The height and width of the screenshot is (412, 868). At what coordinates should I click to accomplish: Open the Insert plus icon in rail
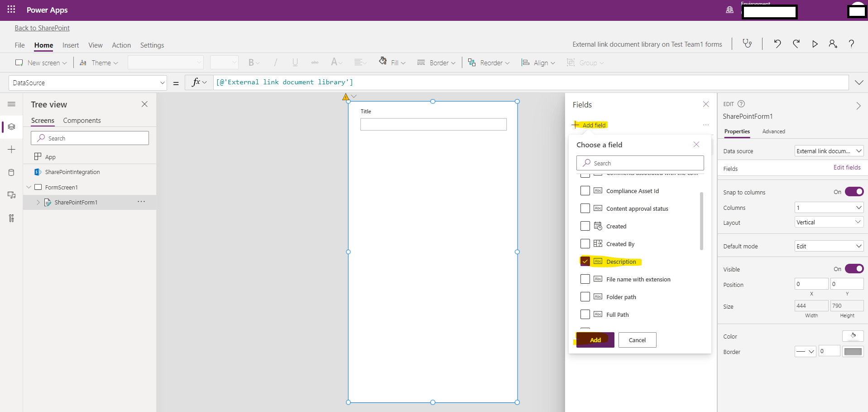pos(11,150)
